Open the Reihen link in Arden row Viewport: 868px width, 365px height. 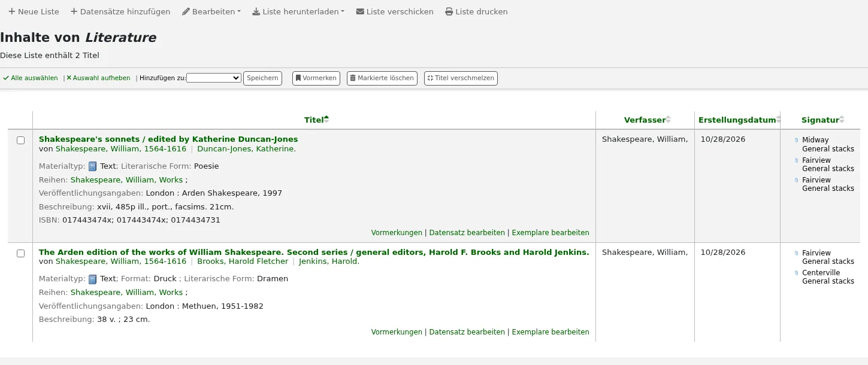pos(126,292)
